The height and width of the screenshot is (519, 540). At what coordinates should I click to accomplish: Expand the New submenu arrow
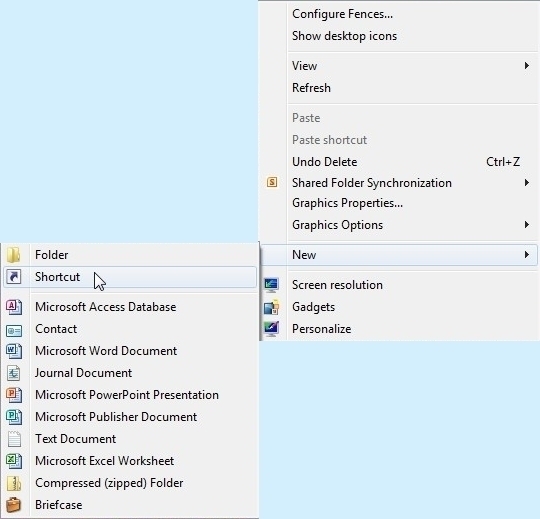(x=527, y=255)
